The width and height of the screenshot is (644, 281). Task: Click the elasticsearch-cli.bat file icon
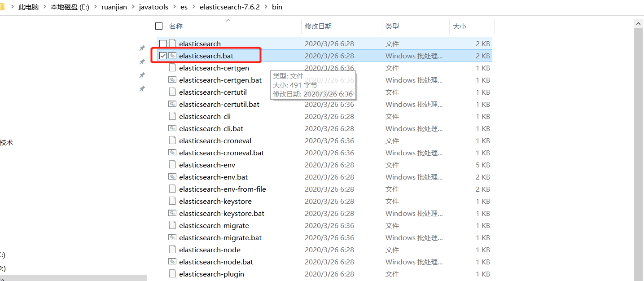172,128
